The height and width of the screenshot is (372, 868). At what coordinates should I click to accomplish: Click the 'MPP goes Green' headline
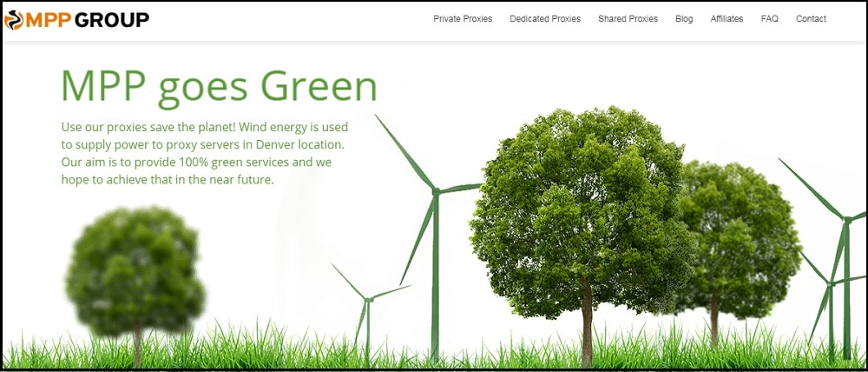[x=219, y=87]
